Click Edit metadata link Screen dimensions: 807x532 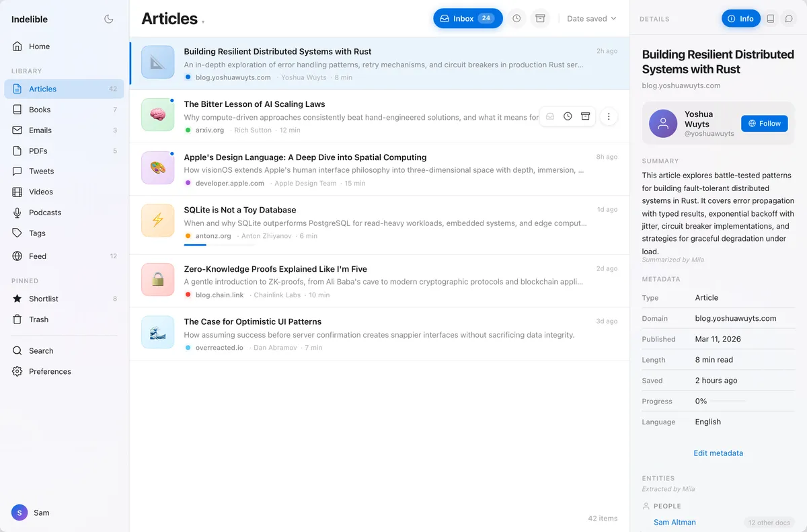tap(718, 453)
